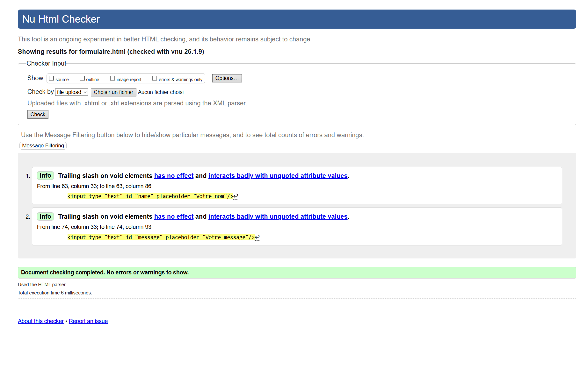Tick the outline checkbox
588x367 pixels.
(x=82, y=78)
